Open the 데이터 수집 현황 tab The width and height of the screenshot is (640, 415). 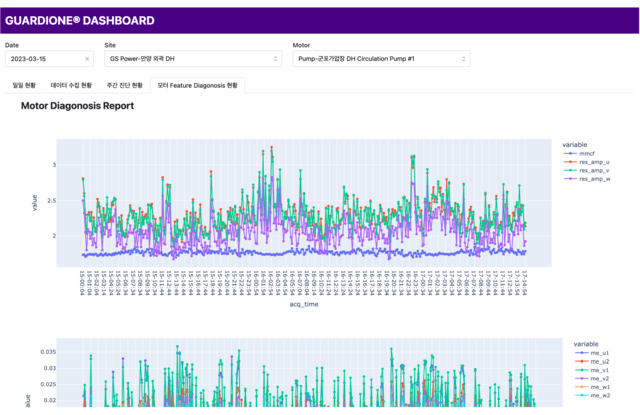71,85
